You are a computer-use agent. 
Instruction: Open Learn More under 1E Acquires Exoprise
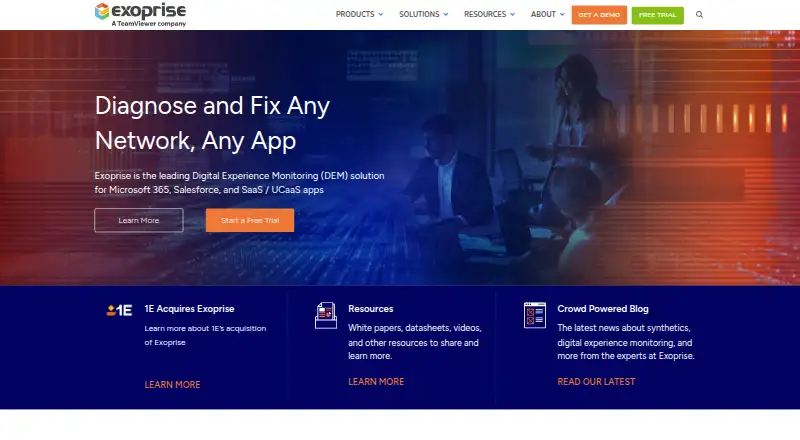172,385
